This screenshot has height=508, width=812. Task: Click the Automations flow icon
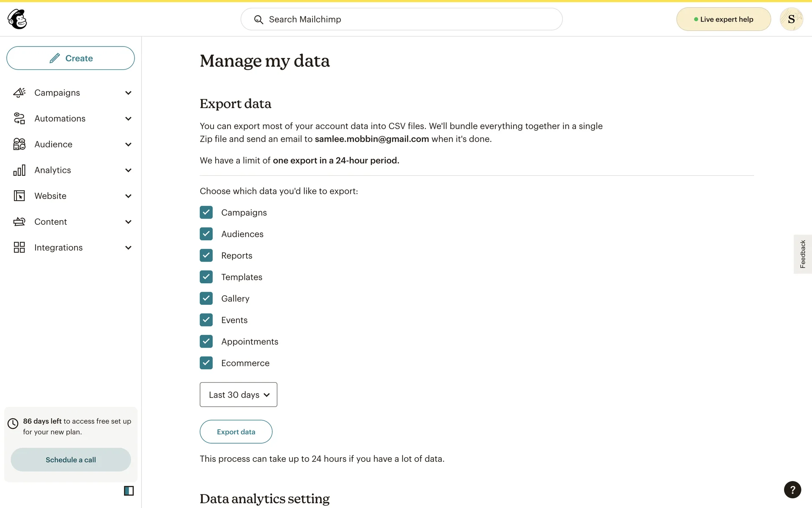[x=19, y=119]
